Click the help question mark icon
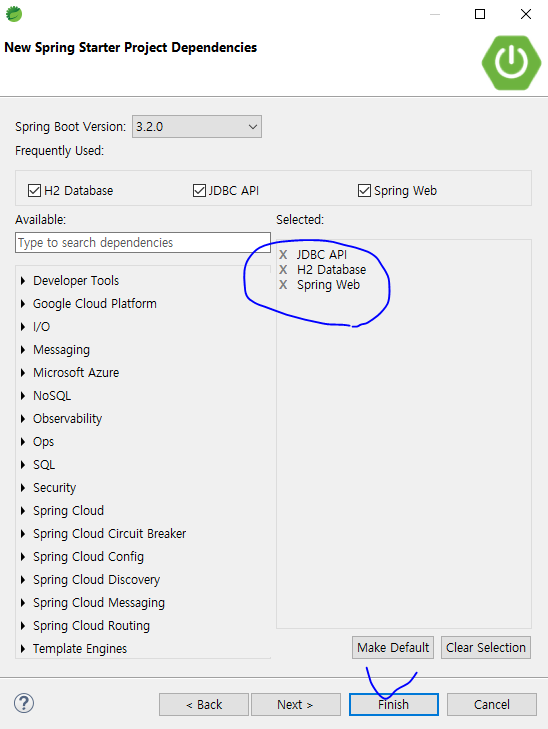548x729 pixels. 24,703
